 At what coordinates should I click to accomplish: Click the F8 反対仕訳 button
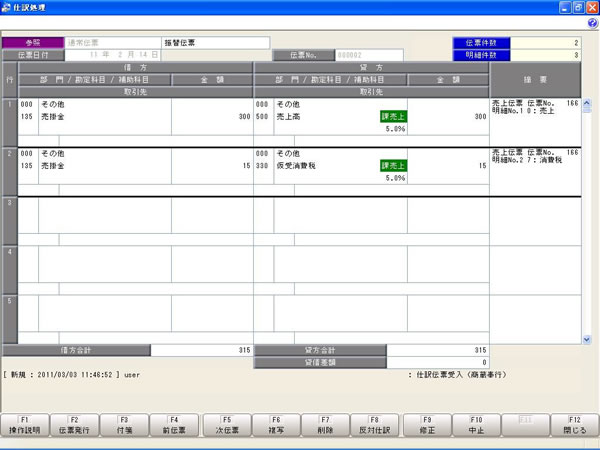pos(375,425)
